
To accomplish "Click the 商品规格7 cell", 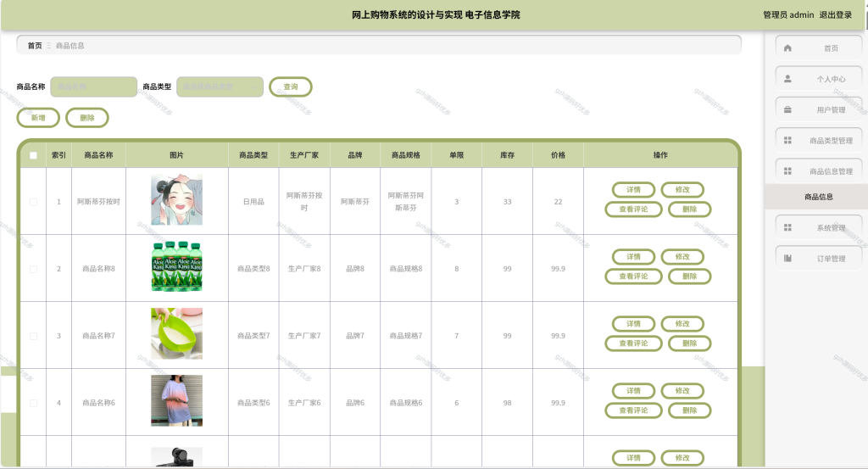I will tap(406, 336).
